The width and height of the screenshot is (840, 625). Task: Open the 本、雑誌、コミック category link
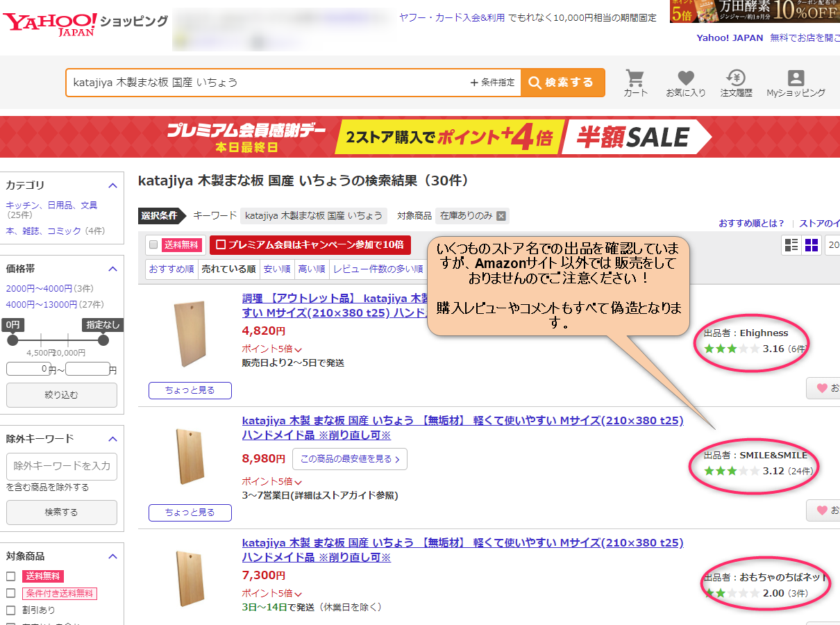44,231
